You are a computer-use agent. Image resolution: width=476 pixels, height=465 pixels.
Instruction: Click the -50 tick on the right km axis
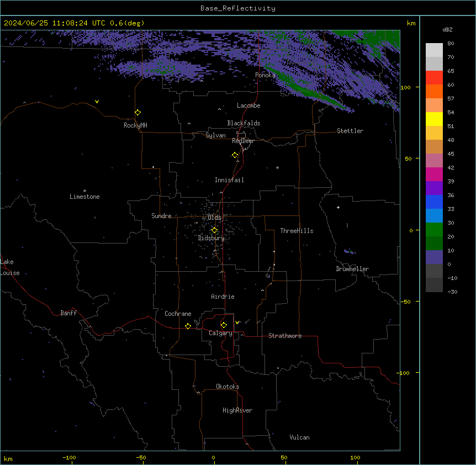[405, 302]
